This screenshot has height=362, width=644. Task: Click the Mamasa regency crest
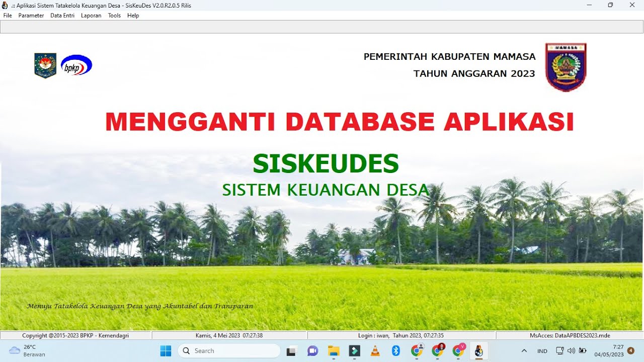[566, 67]
